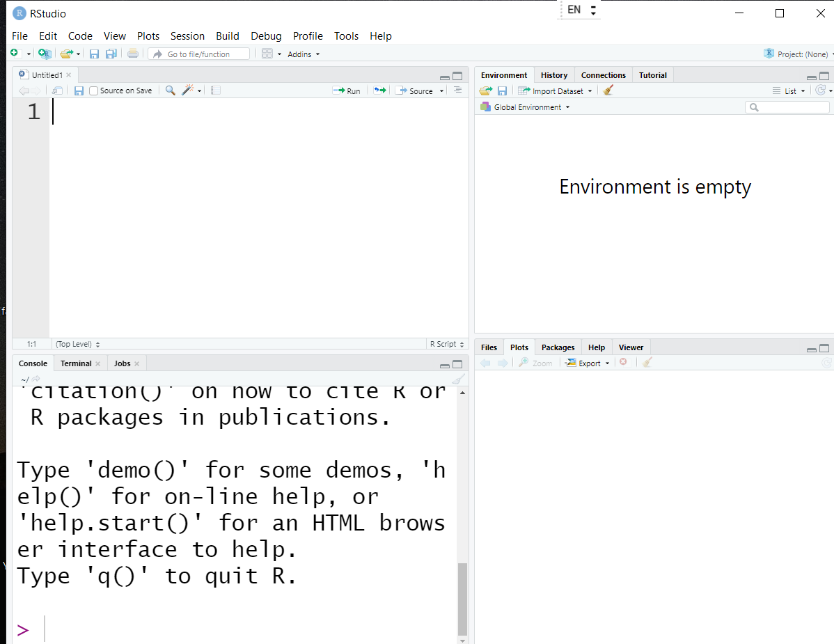Switch to the Terminal tab
The height and width of the screenshot is (644, 834).
(x=75, y=363)
